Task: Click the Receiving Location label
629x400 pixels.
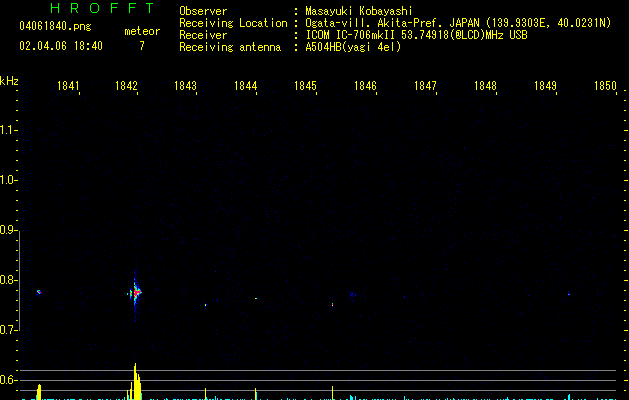Action: pyautogui.click(x=233, y=23)
